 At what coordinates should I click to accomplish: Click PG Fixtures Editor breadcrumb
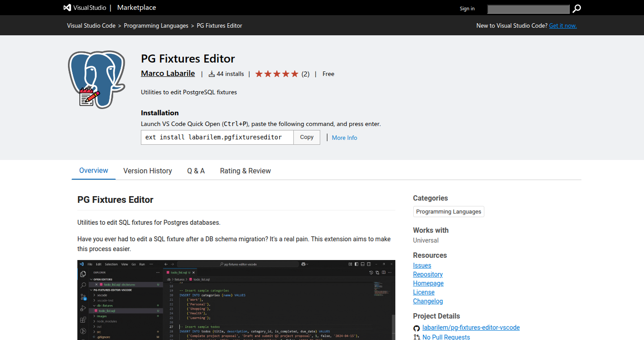(219, 25)
